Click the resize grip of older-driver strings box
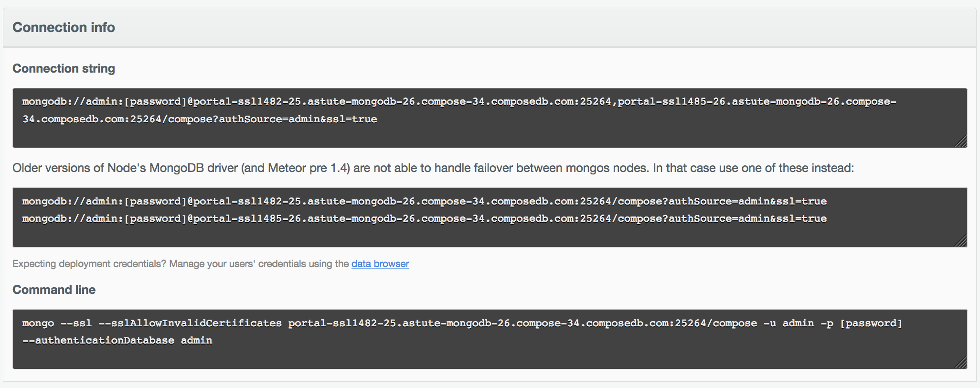 (961, 241)
